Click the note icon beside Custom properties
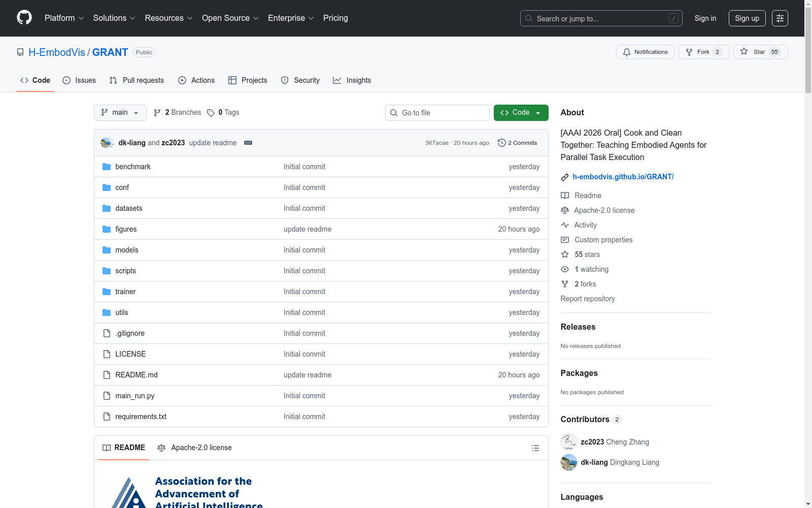 [565, 240]
